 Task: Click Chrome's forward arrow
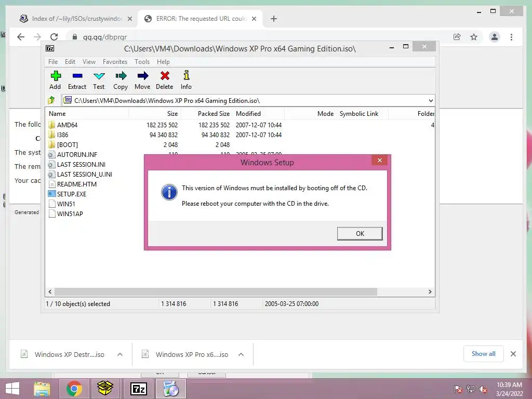(x=37, y=37)
